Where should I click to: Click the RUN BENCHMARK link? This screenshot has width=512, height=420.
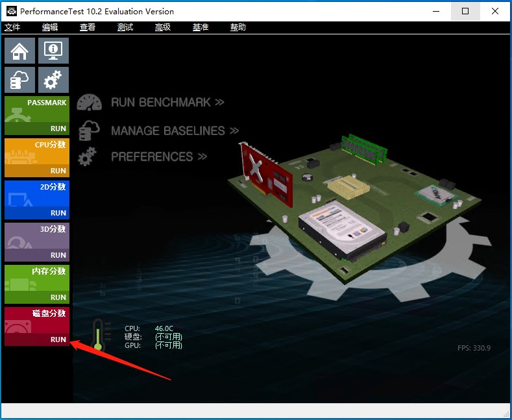[x=167, y=102]
